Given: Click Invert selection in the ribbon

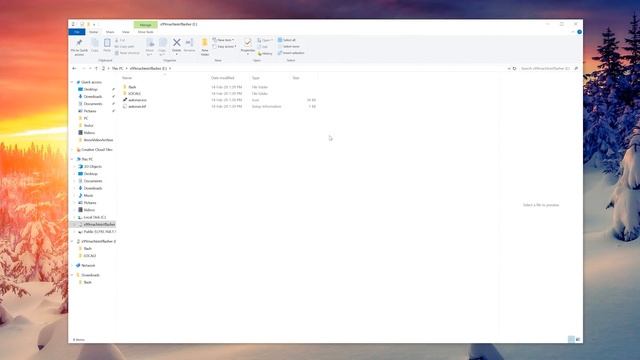Looking at the screenshot, I should (x=291, y=53).
